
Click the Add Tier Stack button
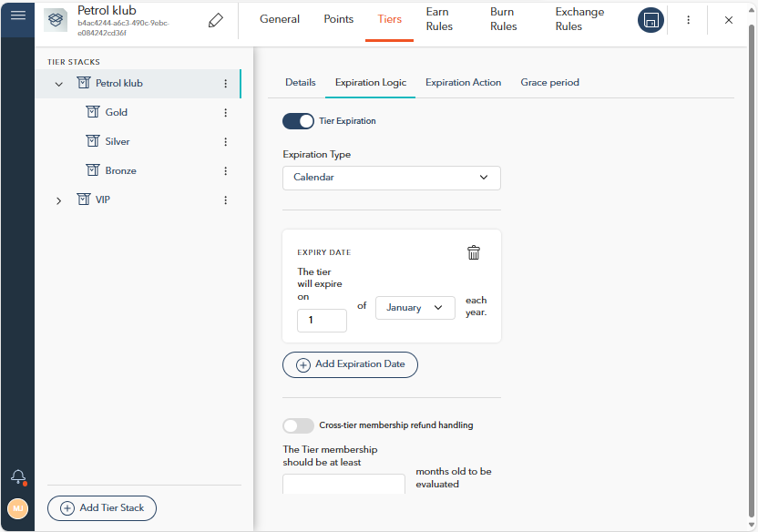tap(102, 508)
